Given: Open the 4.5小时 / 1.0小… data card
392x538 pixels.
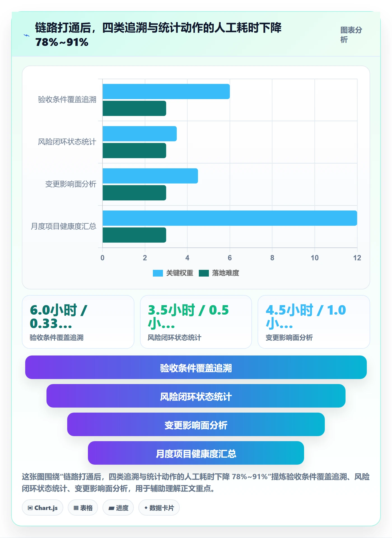Looking at the screenshot, I should pos(314,322).
